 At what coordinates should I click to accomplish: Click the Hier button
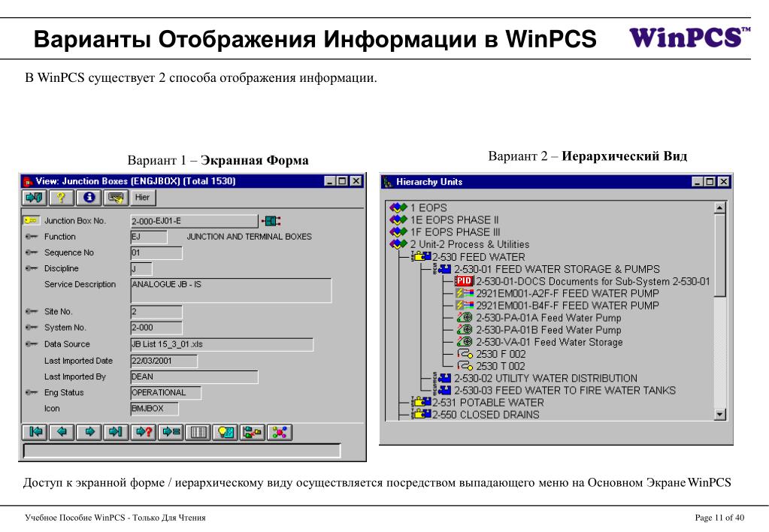coord(143,198)
